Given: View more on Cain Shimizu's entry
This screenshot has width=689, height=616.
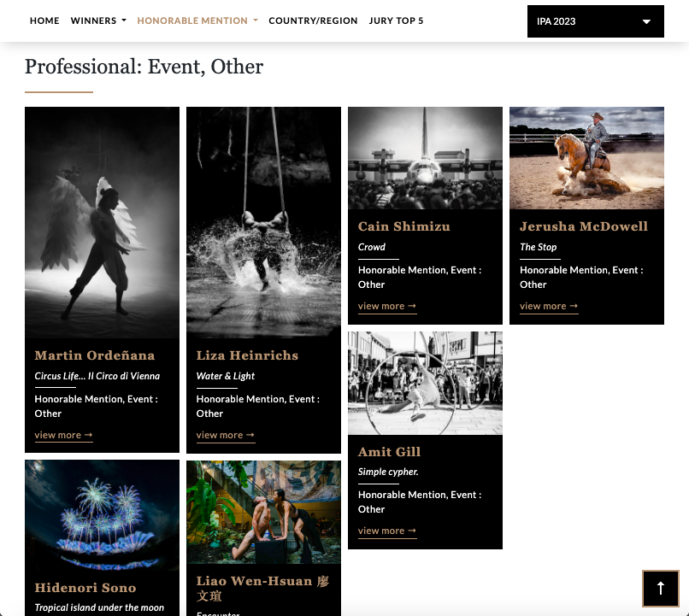Looking at the screenshot, I should click(x=387, y=306).
